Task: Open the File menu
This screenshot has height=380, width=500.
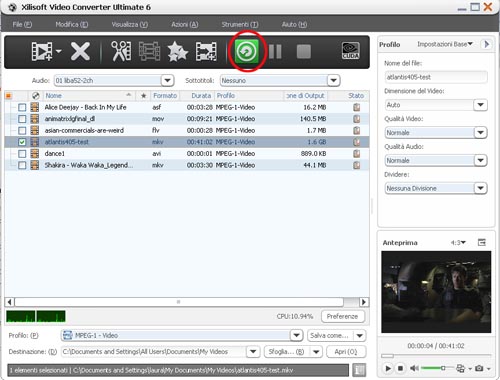Action: pyautogui.click(x=22, y=24)
